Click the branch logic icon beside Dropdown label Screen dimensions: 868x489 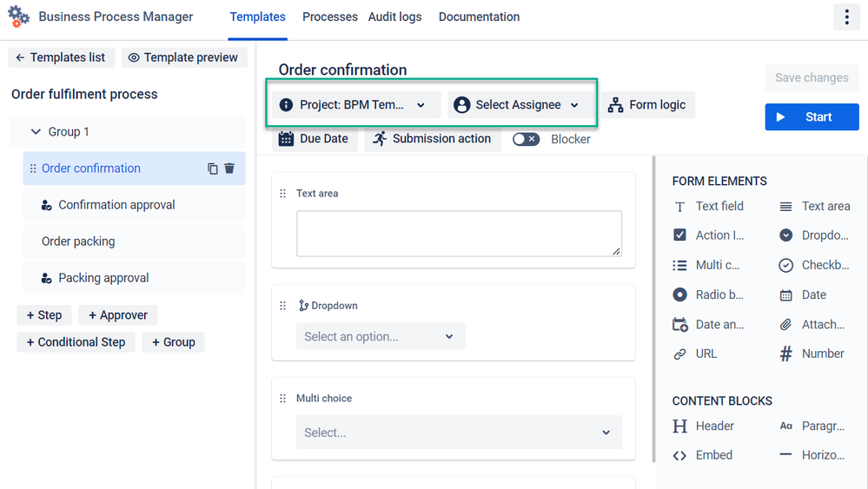pyautogui.click(x=303, y=306)
